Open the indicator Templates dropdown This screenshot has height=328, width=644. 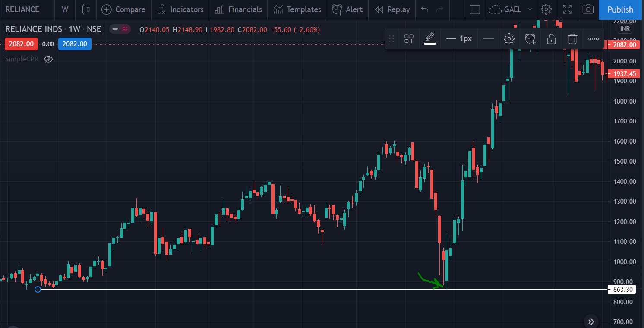(297, 9)
